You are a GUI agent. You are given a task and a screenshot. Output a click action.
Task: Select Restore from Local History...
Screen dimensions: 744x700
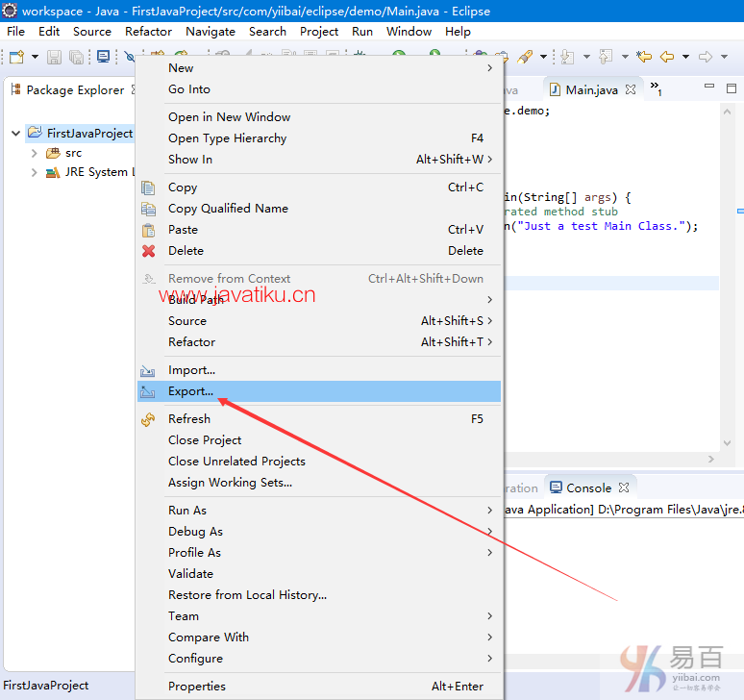coord(319,595)
